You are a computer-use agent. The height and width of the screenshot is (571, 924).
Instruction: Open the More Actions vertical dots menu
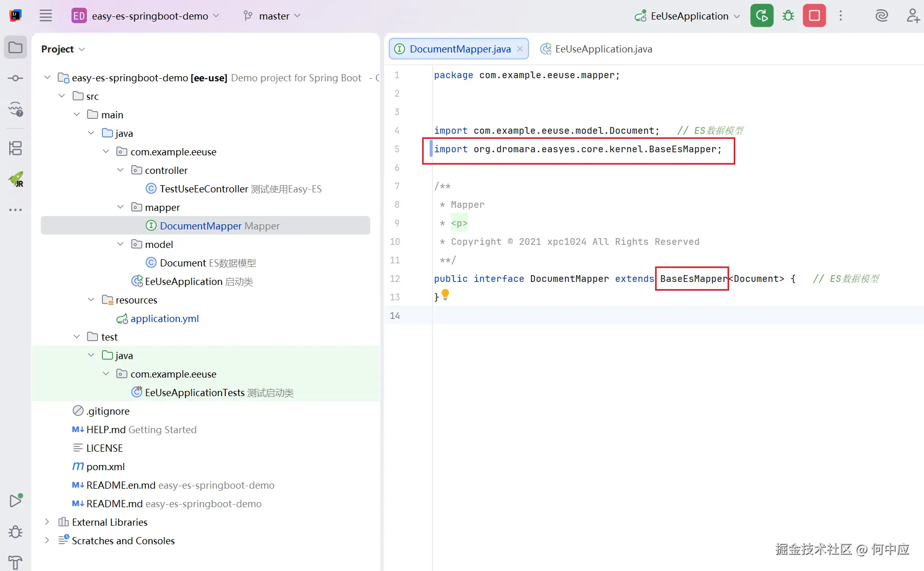[x=841, y=15]
